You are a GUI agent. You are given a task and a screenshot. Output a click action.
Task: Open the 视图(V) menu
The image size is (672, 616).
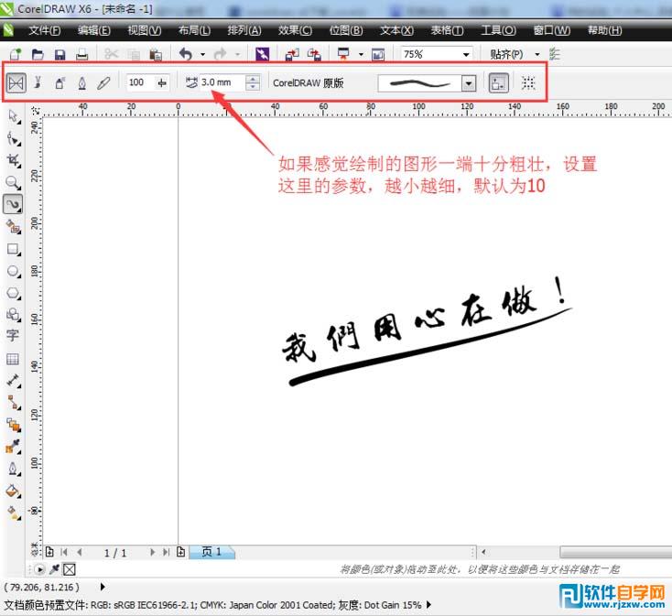(x=145, y=30)
